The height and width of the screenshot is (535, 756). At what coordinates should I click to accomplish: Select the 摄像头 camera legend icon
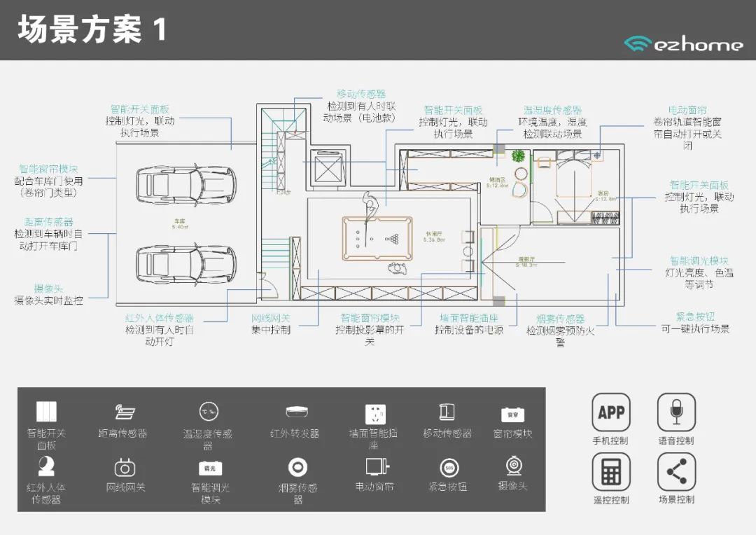coord(513,466)
